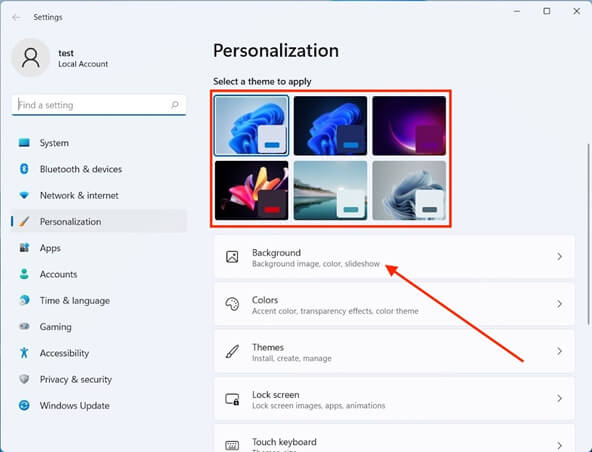Navigate to Apps settings

(99, 248)
